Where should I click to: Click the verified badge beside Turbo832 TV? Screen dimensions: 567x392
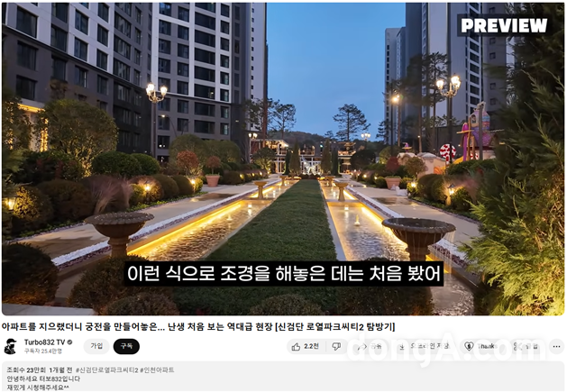(69, 342)
